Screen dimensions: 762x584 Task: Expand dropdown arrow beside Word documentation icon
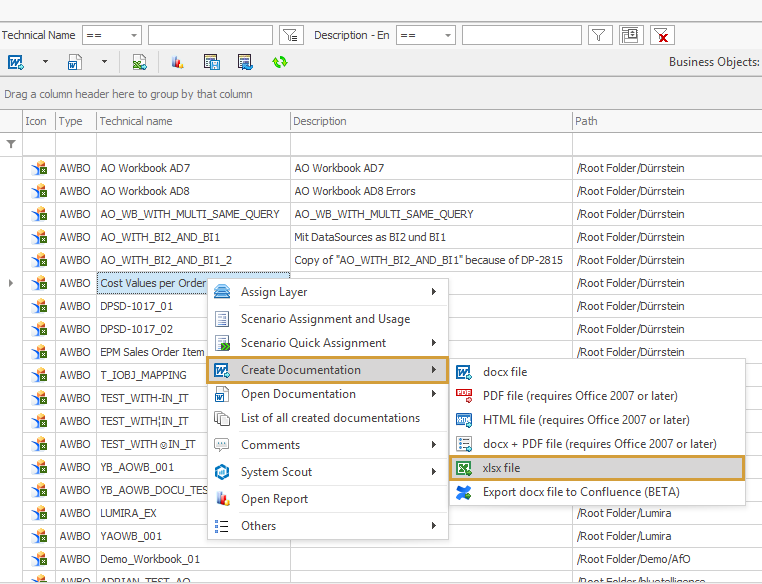(45, 62)
